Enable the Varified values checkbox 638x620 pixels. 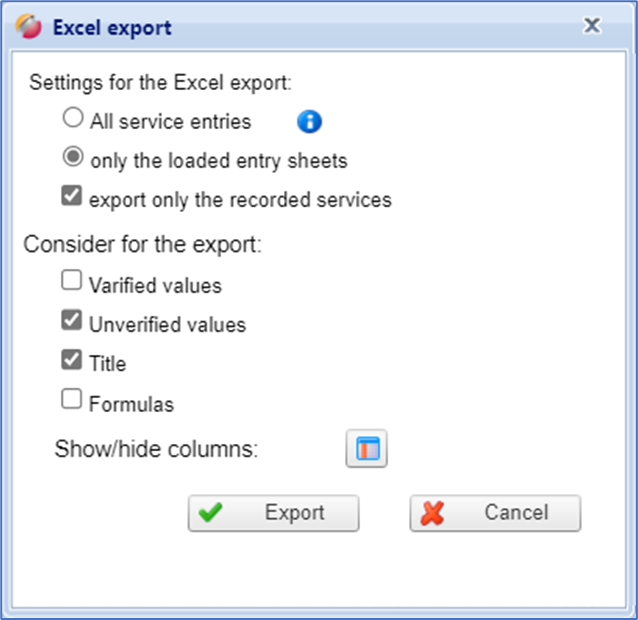pos(71,282)
